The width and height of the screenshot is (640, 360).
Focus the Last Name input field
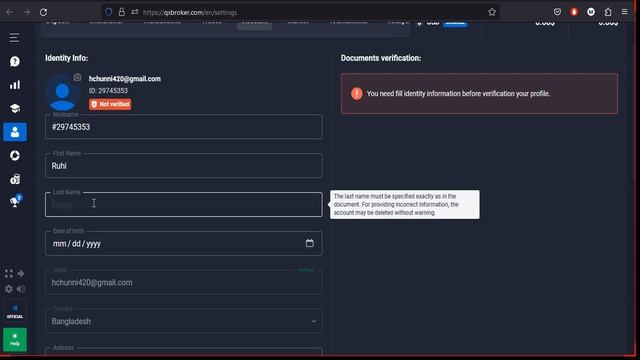point(184,204)
